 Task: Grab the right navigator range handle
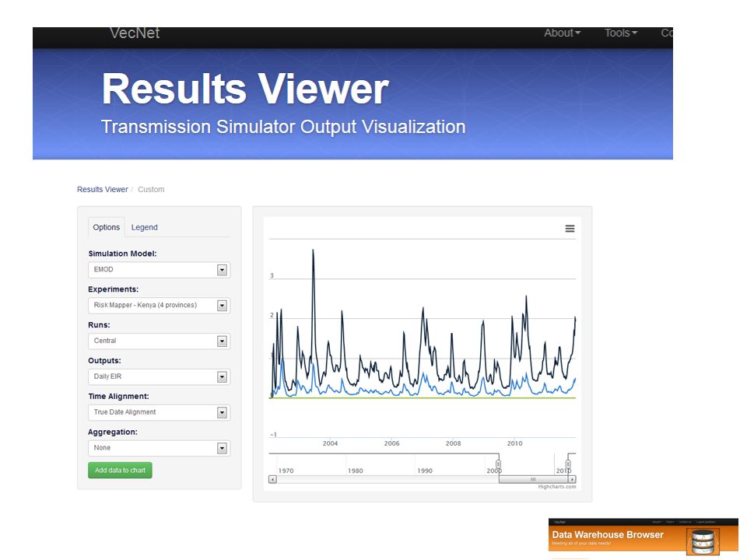pyautogui.click(x=568, y=464)
